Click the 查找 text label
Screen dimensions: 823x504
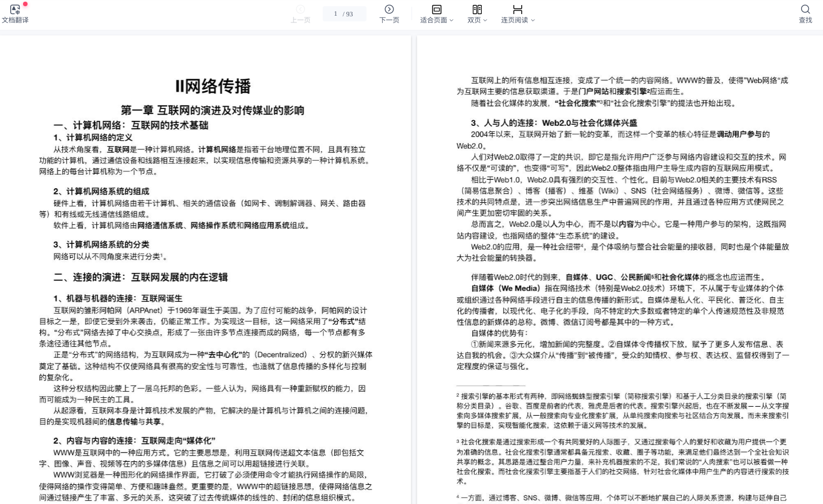click(x=805, y=20)
